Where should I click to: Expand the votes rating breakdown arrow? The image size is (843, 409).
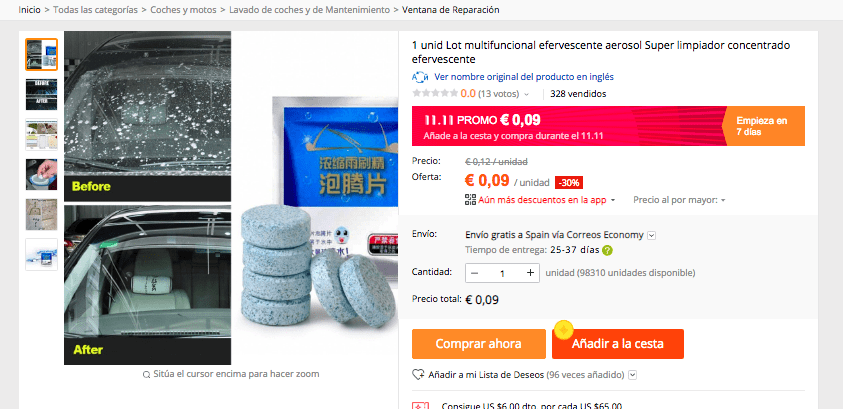pyautogui.click(x=526, y=95)
